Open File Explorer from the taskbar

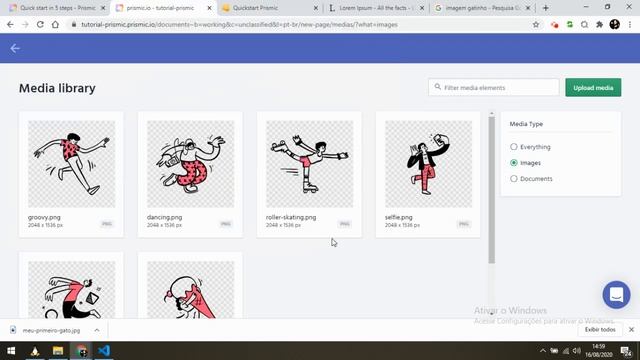(58, 351)
